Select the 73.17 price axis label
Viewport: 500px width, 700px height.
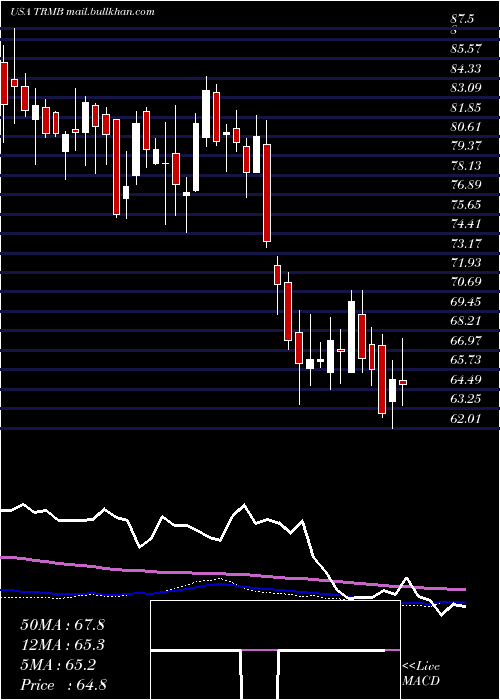(466, 244)
